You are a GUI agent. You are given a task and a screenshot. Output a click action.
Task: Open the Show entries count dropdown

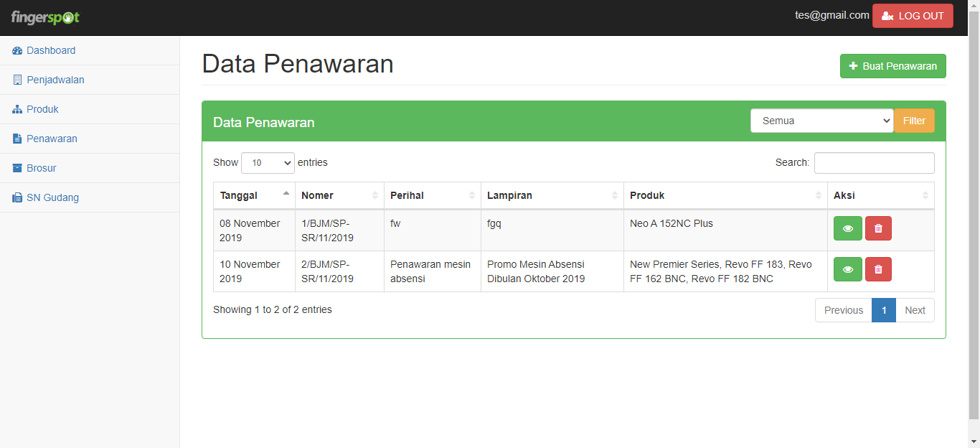[268, 163]
